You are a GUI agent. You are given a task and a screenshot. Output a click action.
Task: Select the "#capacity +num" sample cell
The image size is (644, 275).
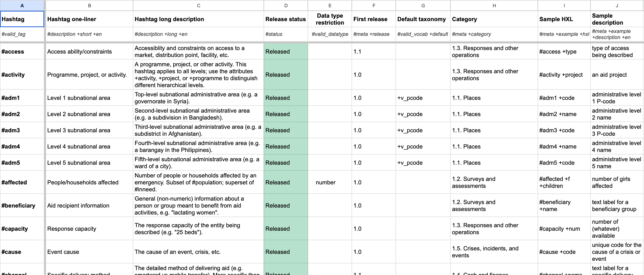point(564,229)
